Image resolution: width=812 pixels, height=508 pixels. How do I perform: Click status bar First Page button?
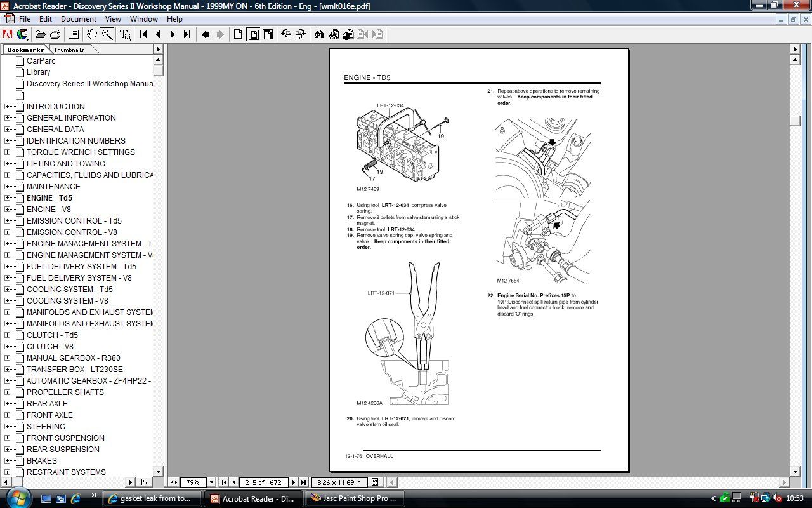point(224,482)
